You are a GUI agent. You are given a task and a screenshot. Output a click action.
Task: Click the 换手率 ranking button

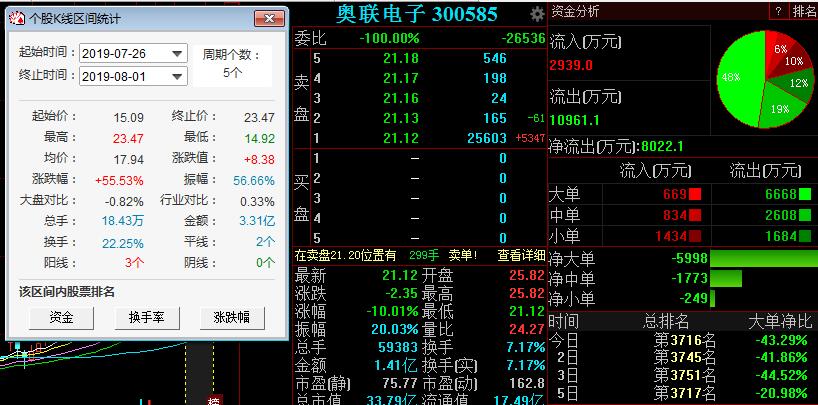(140, 317)
